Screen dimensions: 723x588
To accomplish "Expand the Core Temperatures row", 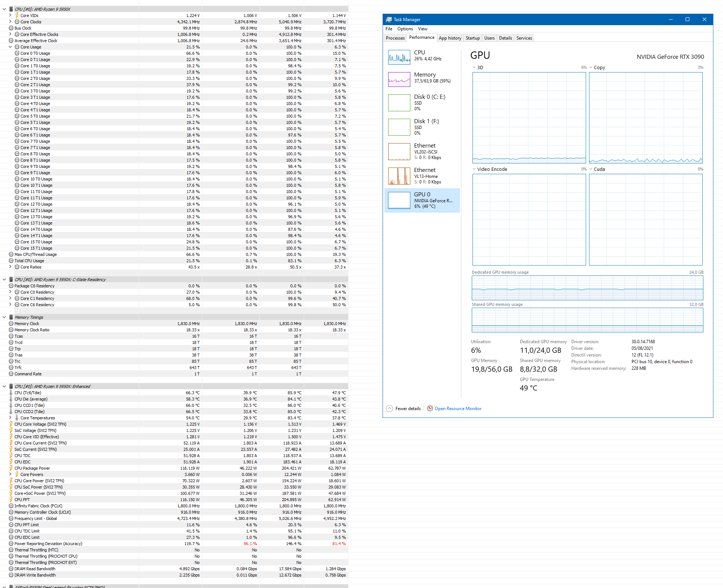I will click(10, 418).
